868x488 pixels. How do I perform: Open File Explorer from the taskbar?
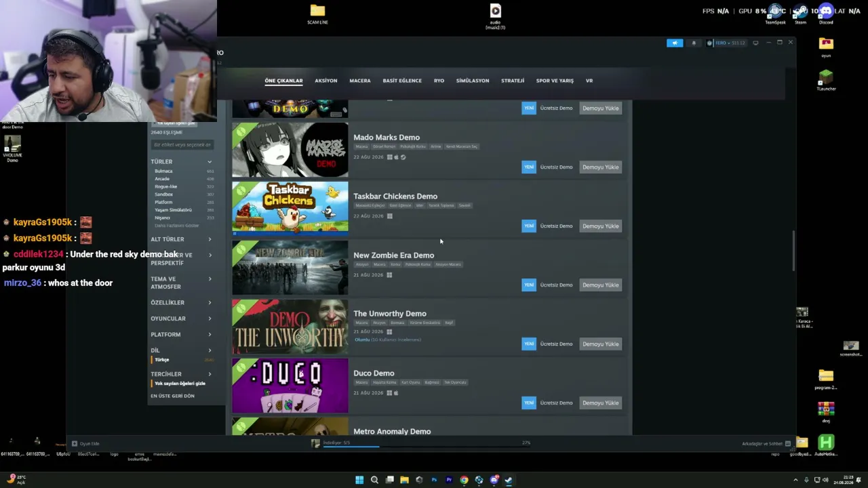pos(404,480)
